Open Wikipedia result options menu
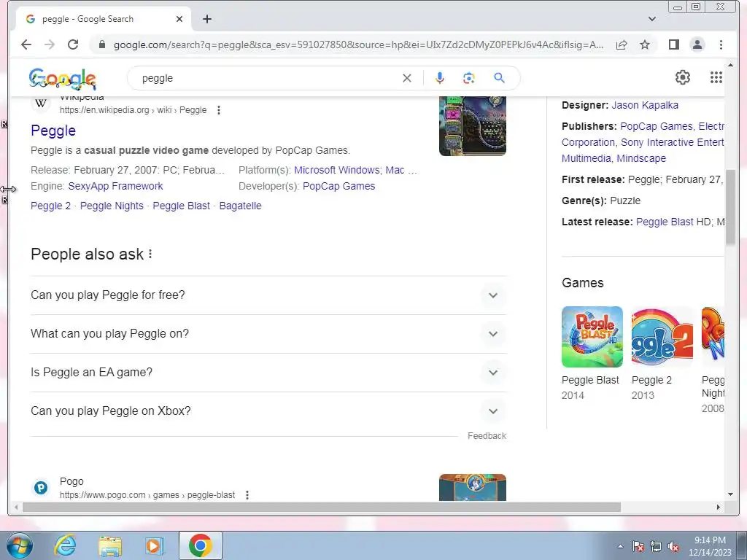This screenshot has height=560, width=747. [219, 110]
